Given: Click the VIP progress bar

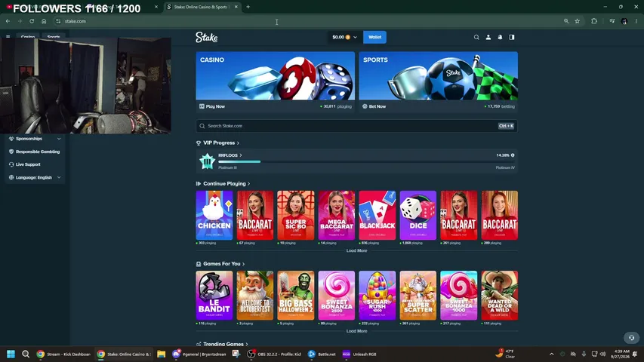Looking at the screenshot, I should 367,161.
